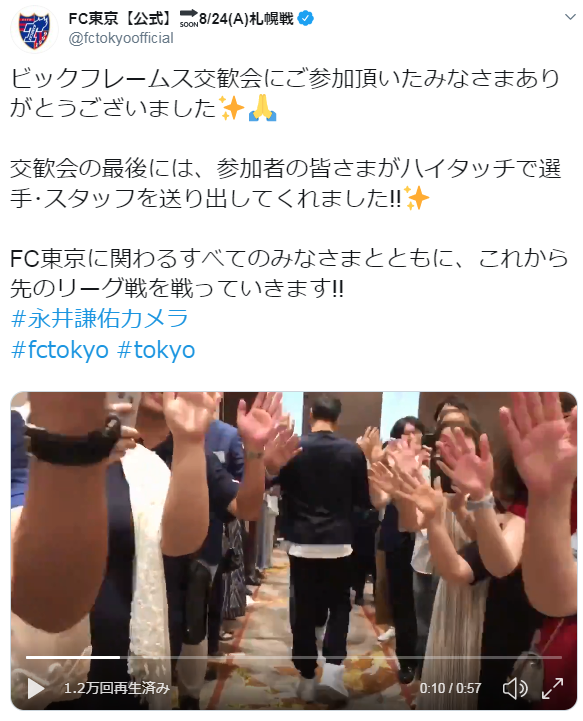Open the tweet options chevron menu
The image size is (583, 721).
[x=570, y=17]
